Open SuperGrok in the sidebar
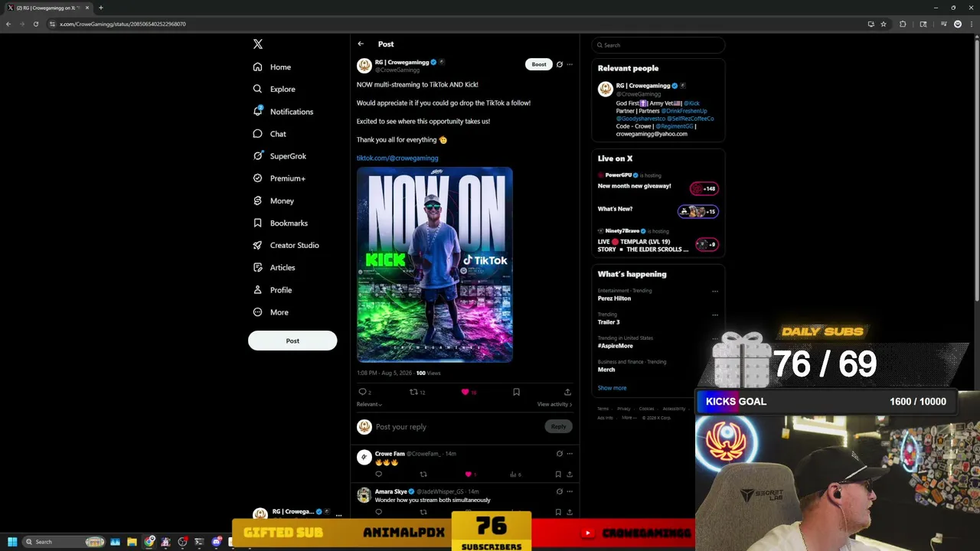Image resolution: width=980 pixels, height=551 pixels. pos(279,156)
